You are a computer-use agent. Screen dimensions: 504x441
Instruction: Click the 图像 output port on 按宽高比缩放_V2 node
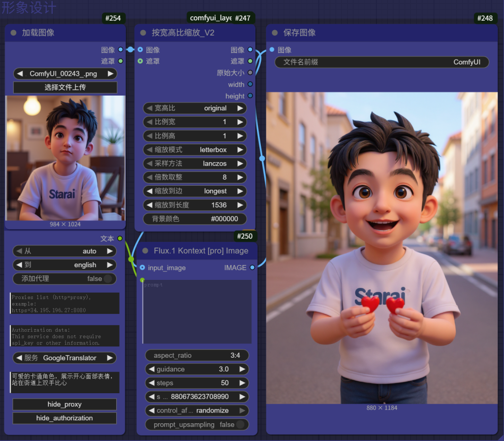[x=250, y=50]
